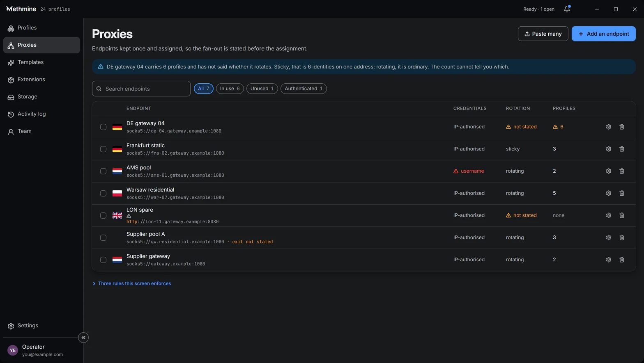Viewport: 644px width, 363px height.
Task: Delete the DE gateway 04 endpoint
Action: tap(622, 127)
